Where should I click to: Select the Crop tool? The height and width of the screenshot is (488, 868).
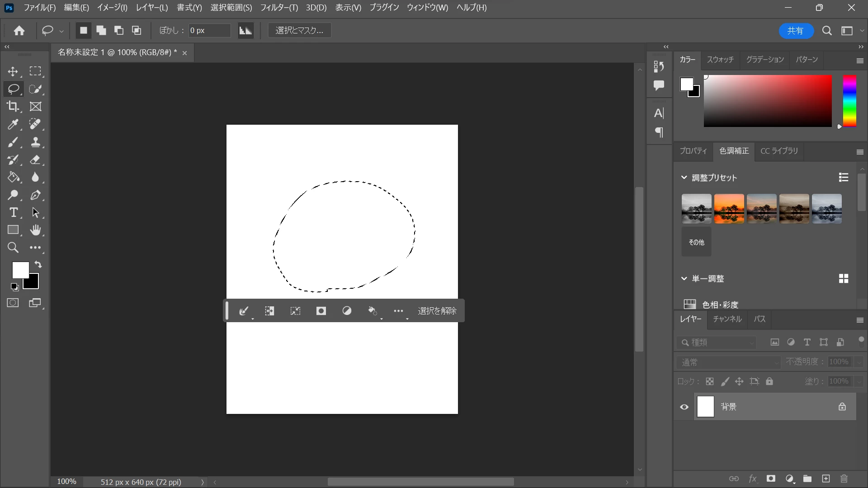[13, 107]
